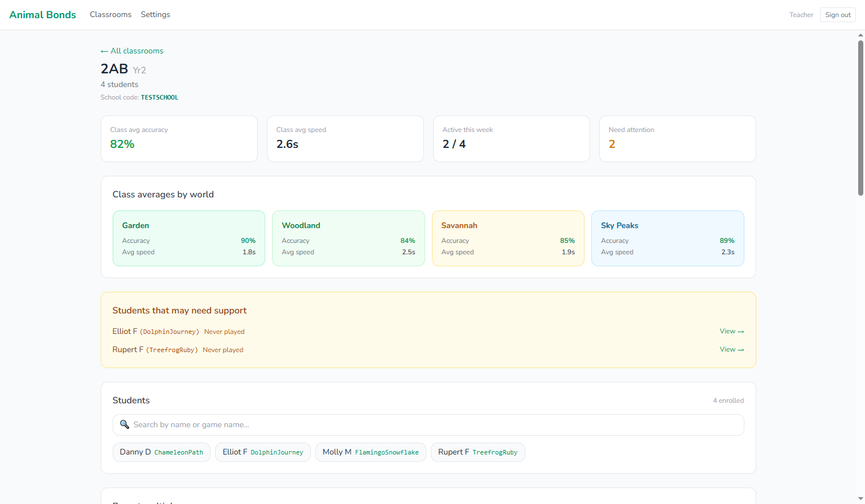View Elliot F support details
This screenshot has height=504, width=865.
tap(731, 332)
